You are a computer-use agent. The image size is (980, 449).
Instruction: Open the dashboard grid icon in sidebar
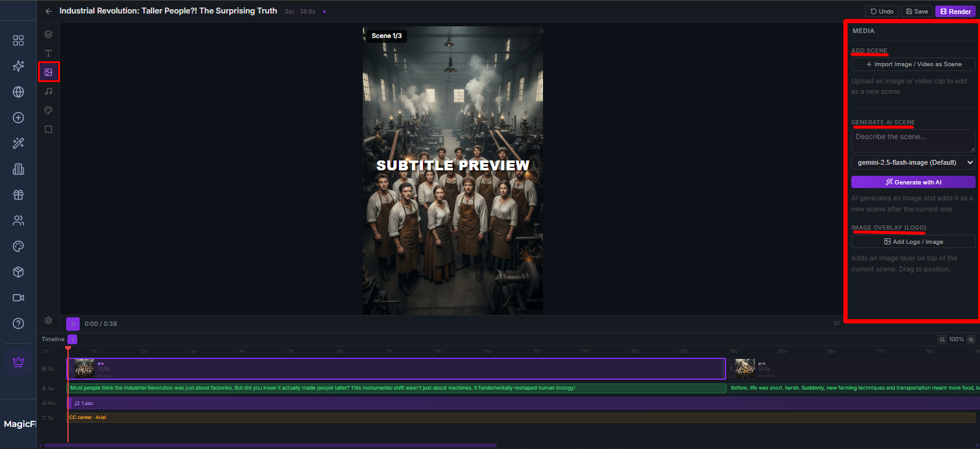click(x=18, y=40)
